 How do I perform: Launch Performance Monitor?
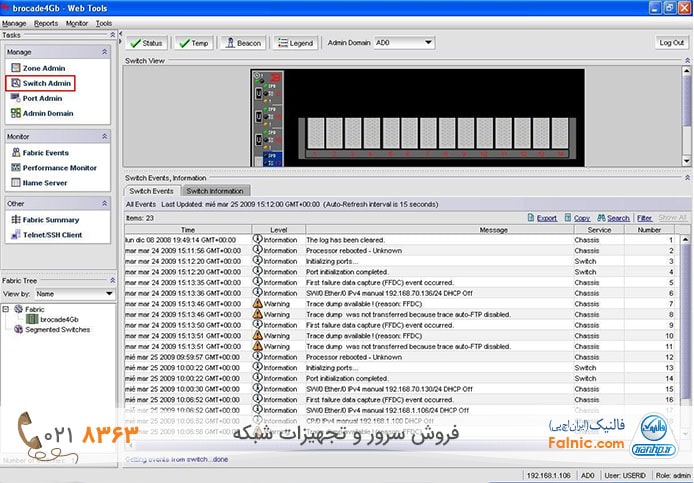[59, 168]
